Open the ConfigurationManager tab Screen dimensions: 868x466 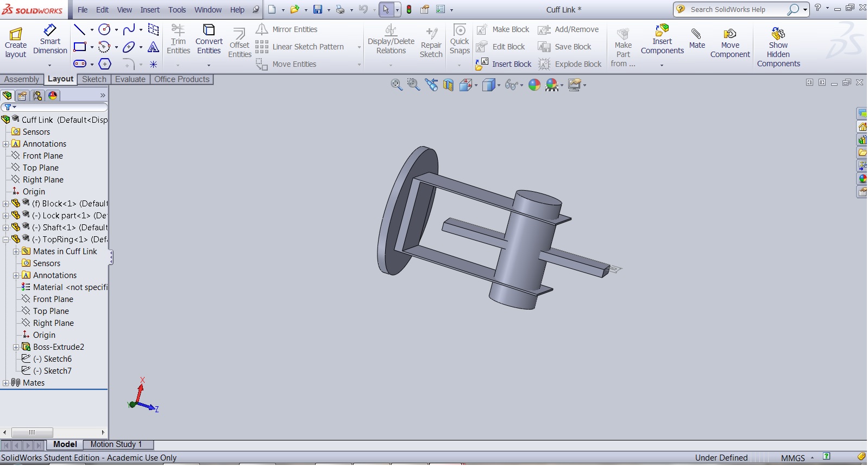coord(37,96)
